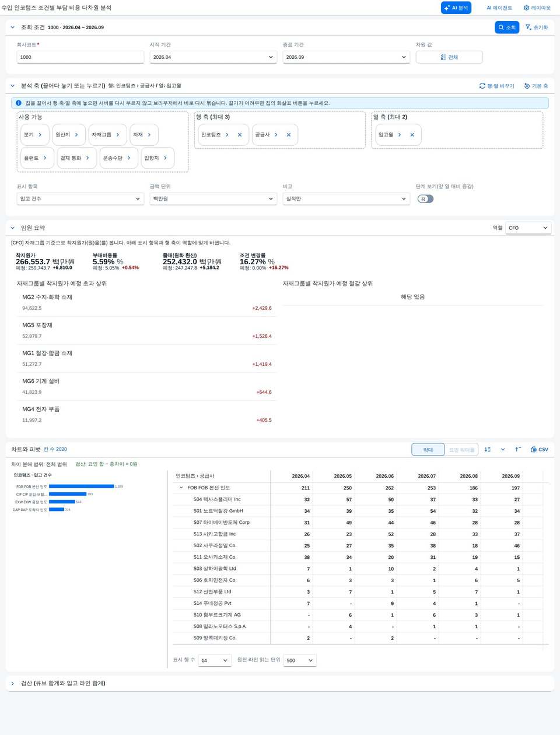Image resolution: width=560 pixels, height=735 pixels.
Task: Click the arrow on the 운송수단 chip
Action: point(129,158)
